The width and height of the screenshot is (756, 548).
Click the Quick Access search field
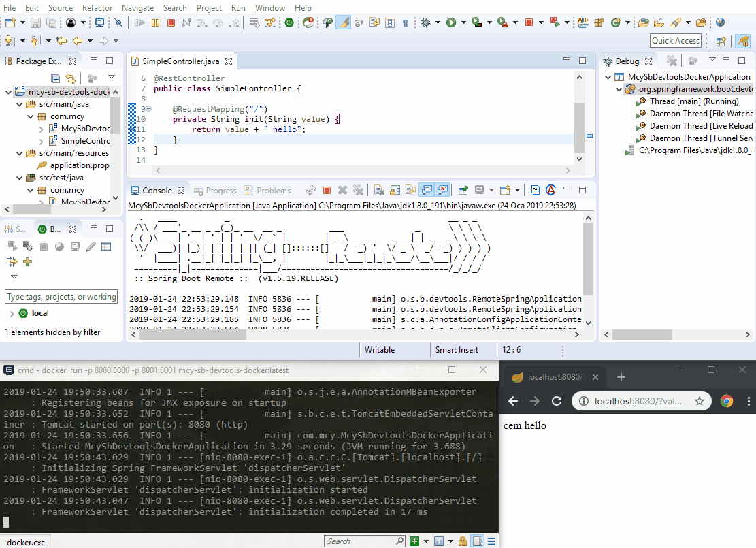pos(675,41)
